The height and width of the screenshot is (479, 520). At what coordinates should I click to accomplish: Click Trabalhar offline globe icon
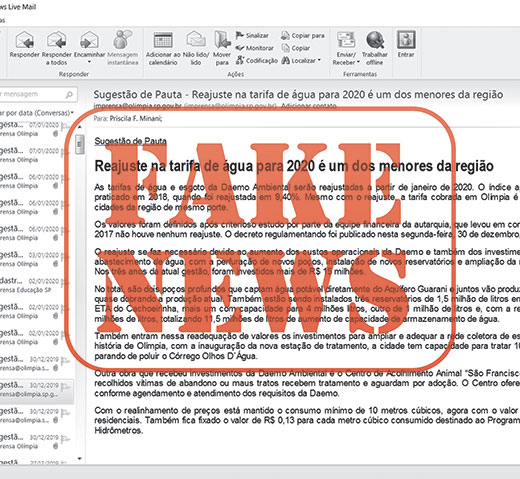pyautogui.click(x=375, y=40)
